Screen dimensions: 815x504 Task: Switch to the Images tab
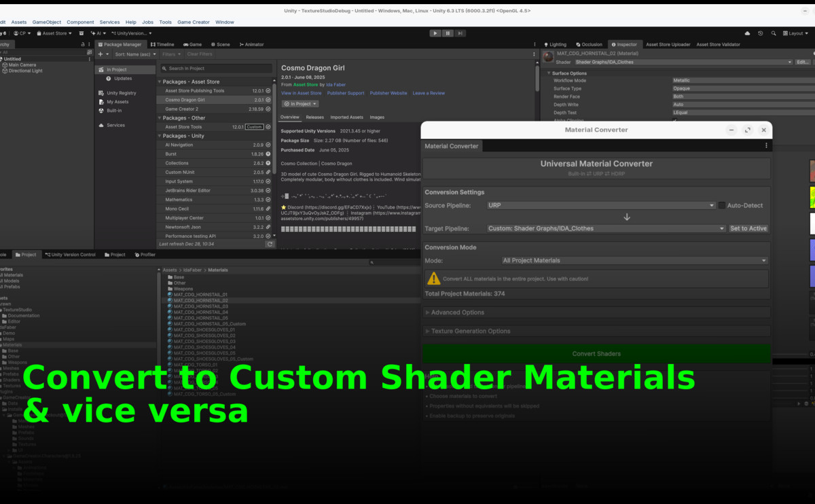[x=377, y=117]
